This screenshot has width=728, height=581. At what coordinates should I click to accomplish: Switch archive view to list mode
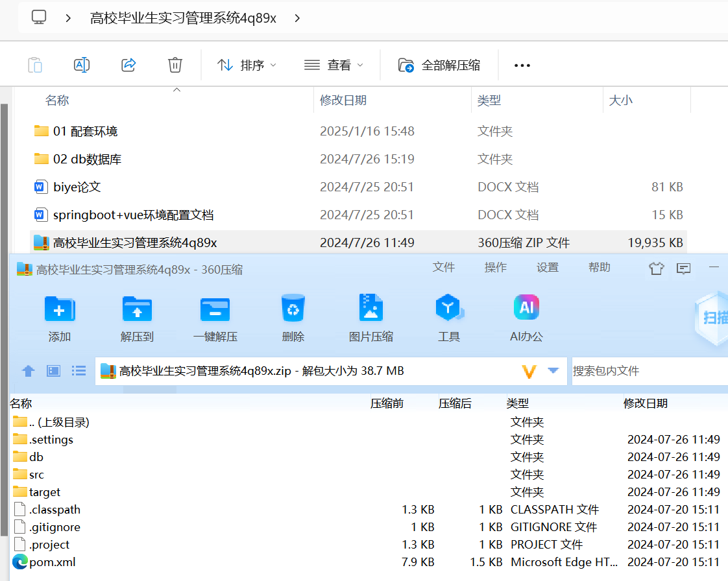[x=77, y=370]
